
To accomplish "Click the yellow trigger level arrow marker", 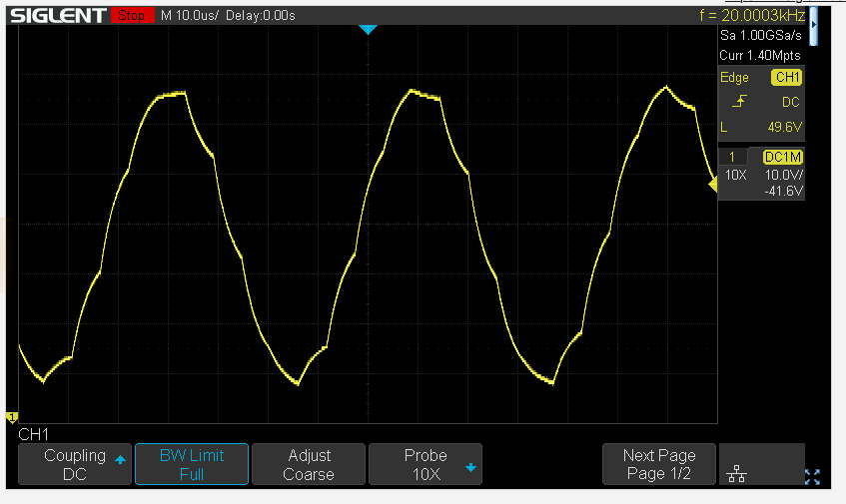I will (713, 184).
